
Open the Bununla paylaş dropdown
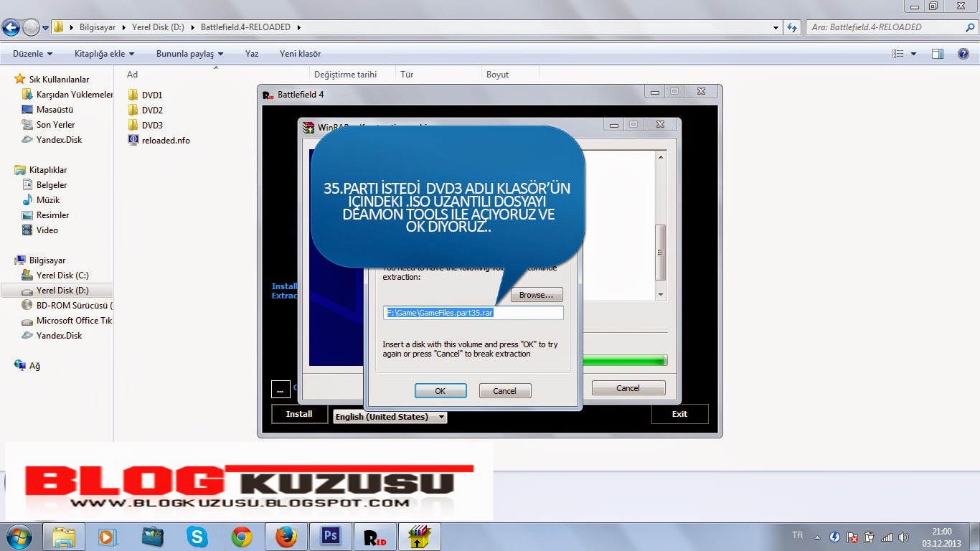pyautogui.click(x=189, y=54)
